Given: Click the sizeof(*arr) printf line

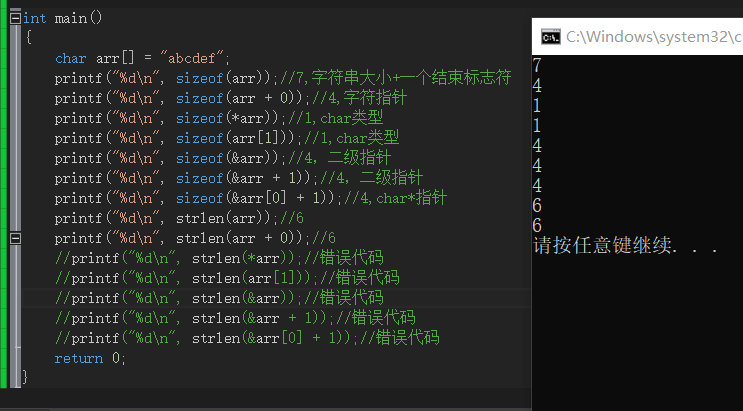Looking at the screenshot, I should tap(219, 118).
